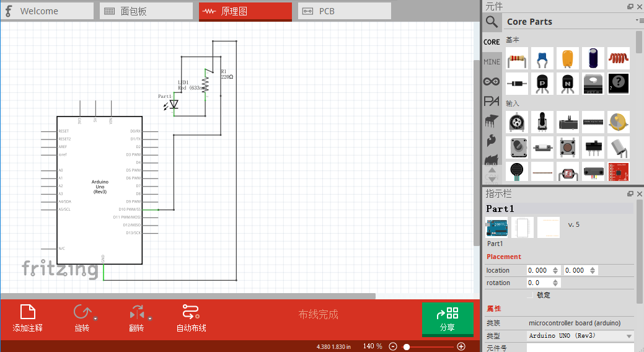Click the Arduino breadboard view thumbnail
Image resolution: width=644 pixels, height=352 pixels.
(x=496, y=227)
